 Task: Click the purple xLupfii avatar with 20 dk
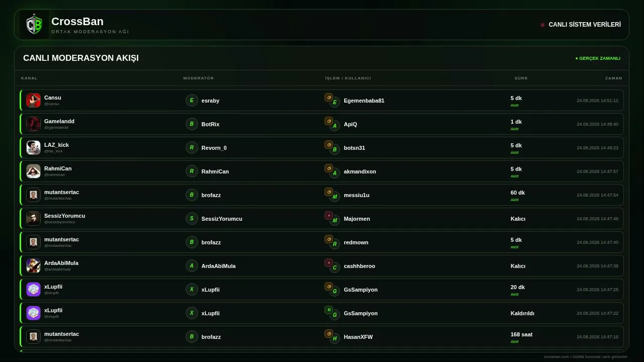tap(33, 289)
